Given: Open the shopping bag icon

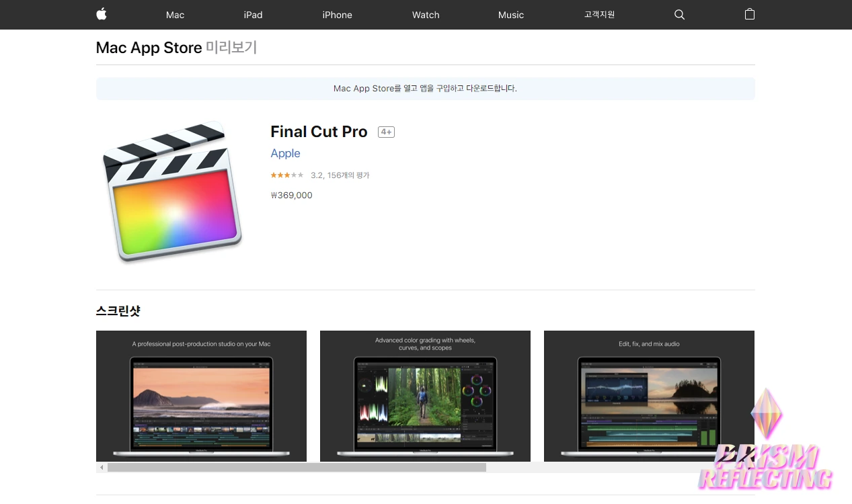Looking at the screenshot, I should pyautogui.click(x=750, y=14).
